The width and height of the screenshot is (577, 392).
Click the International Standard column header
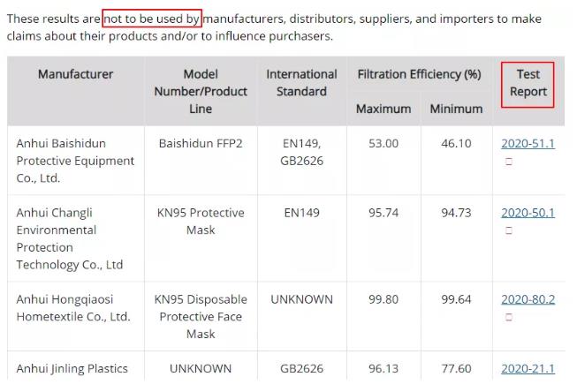(301, 83)
